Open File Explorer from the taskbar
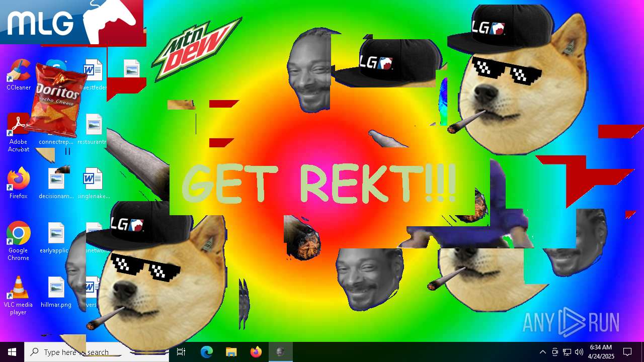The image size is (644, 362). click(x=231, y=352)
